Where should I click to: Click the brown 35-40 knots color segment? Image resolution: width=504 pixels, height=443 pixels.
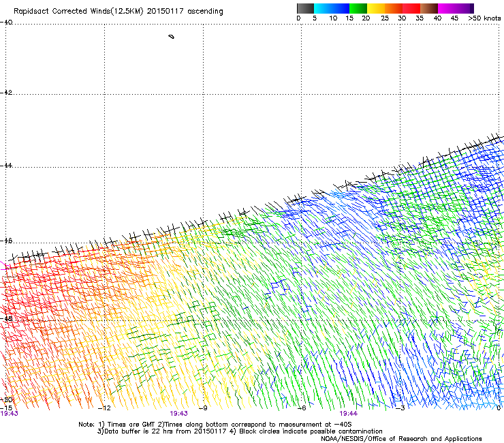coord(429,8)
